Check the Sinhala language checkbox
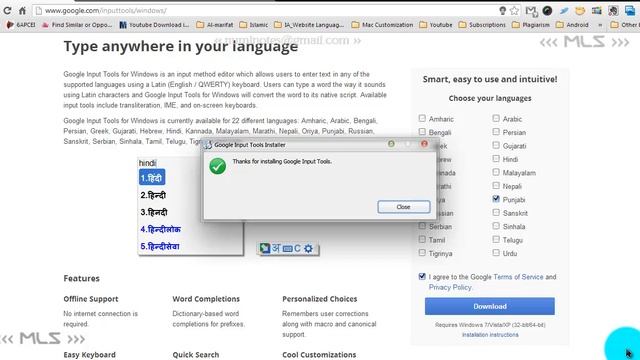Image resolution: width=640 pixels, height=360 pixels. point(496,226)
